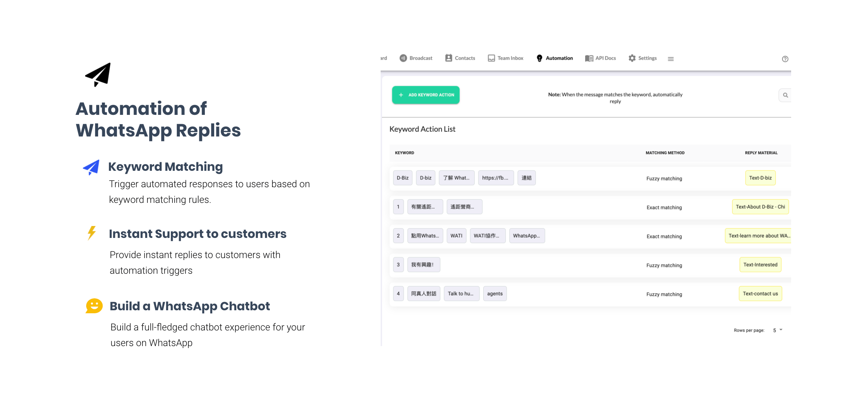Select the Automation tab
The width and height of the screenshot is (868, 405).
[x=555, y=58]
